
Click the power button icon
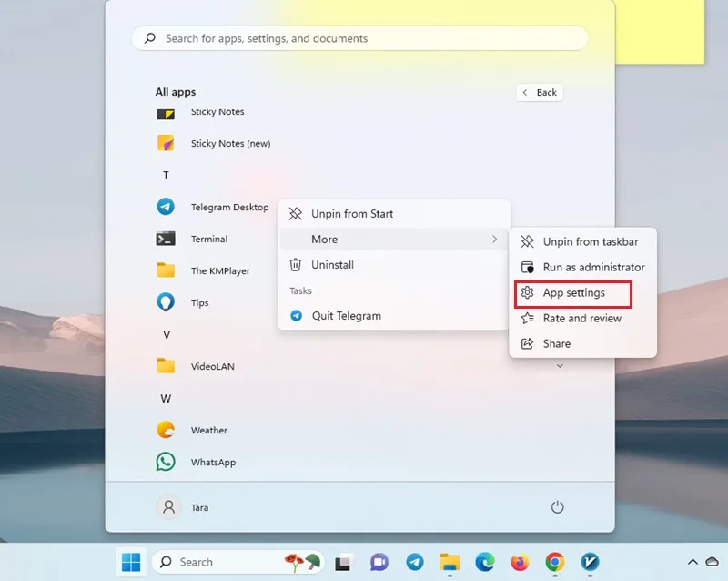coord(557,507)
